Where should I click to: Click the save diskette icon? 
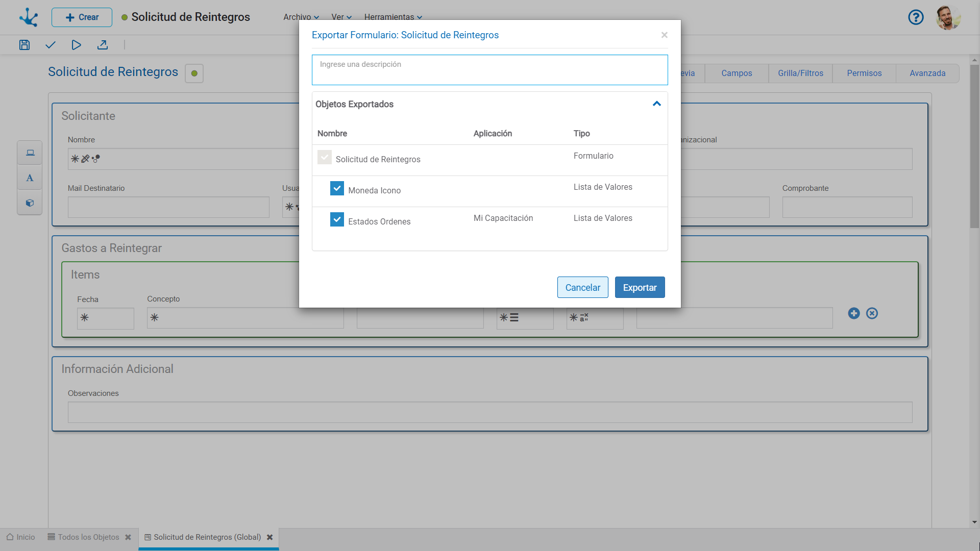24,45
